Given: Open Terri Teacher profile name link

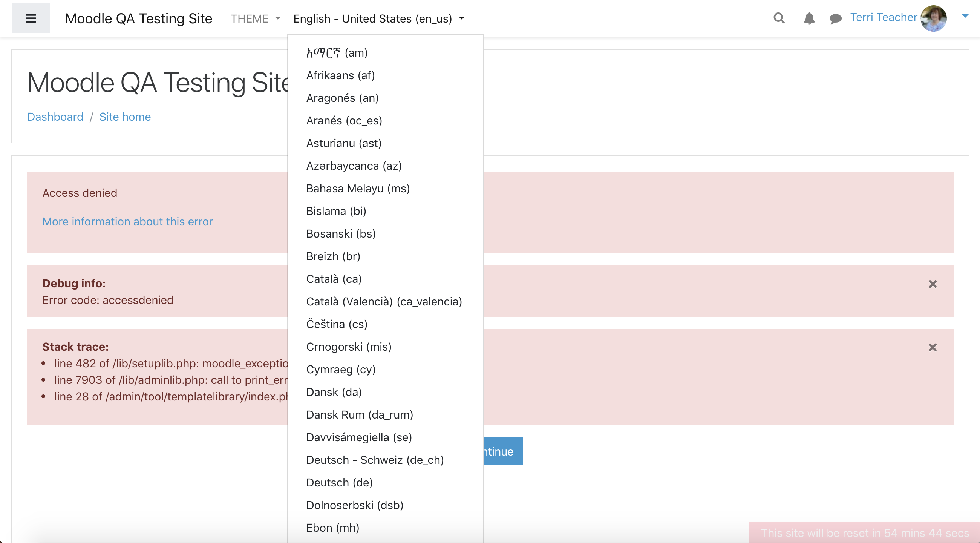Looking at the screenshot, I should tap(884, 17).
